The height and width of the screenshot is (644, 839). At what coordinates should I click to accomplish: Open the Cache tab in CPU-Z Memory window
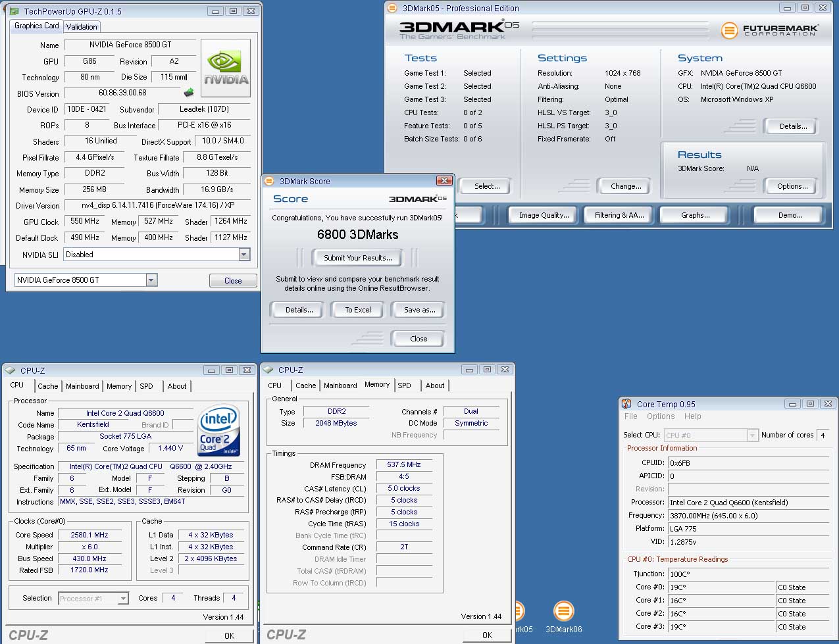pyautogui.click(x=305, y=385)
